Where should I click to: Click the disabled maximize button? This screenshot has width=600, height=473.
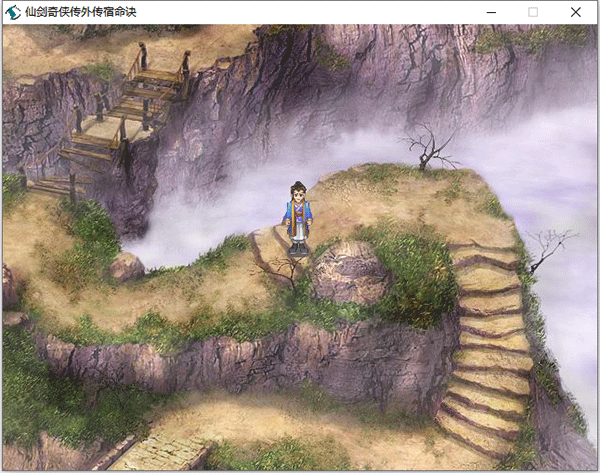(533, 12)
